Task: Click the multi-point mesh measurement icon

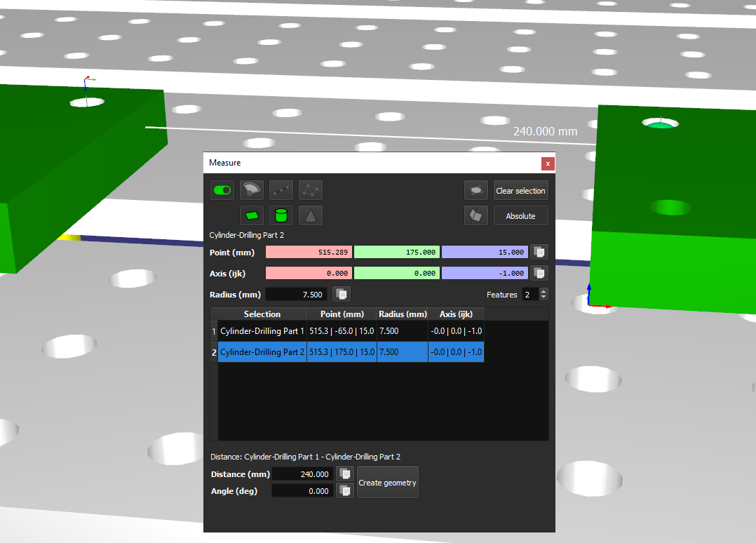Action: [x=311, y=190]
